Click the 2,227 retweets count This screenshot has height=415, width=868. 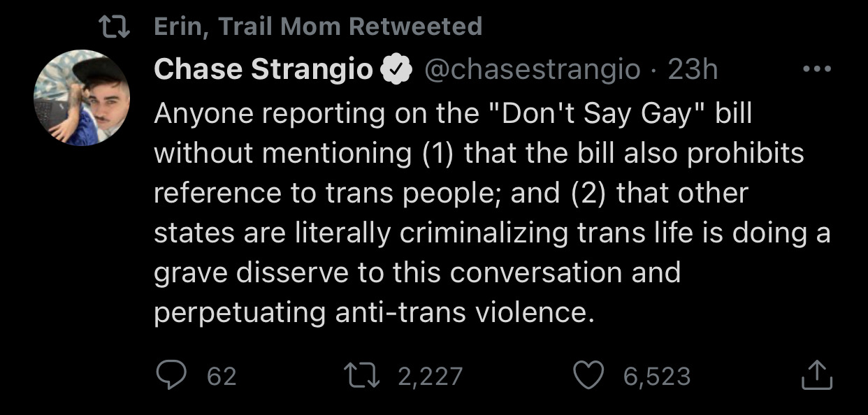coord(430,377)
